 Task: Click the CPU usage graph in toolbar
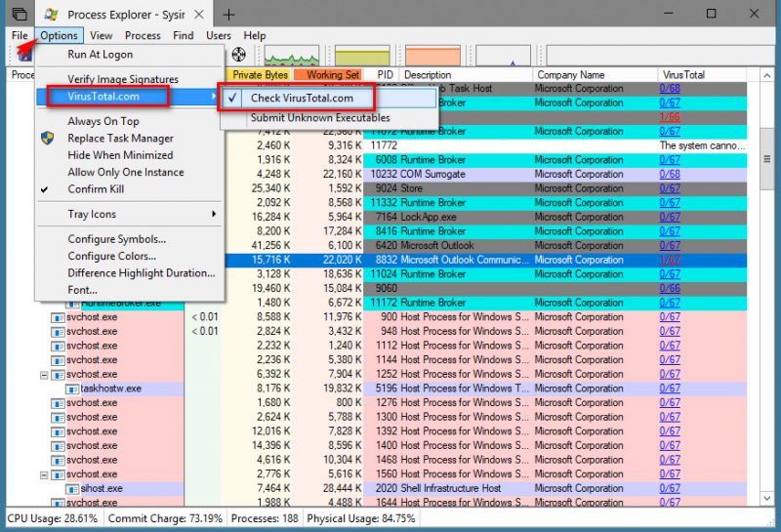tap(292, 56)
